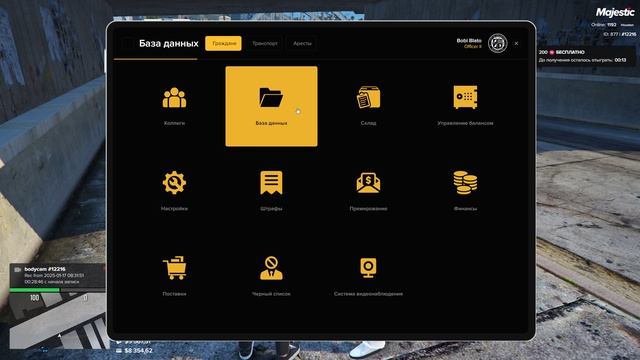Select the Граждане tab
This screenshot has width=640, height=360.
click(223, 43)
